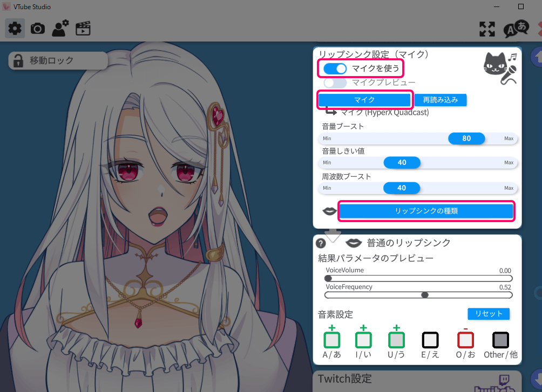This screenshot has height=392, width=542.
Task: Minimize the VTube Studio window
Action: point(497,6)
